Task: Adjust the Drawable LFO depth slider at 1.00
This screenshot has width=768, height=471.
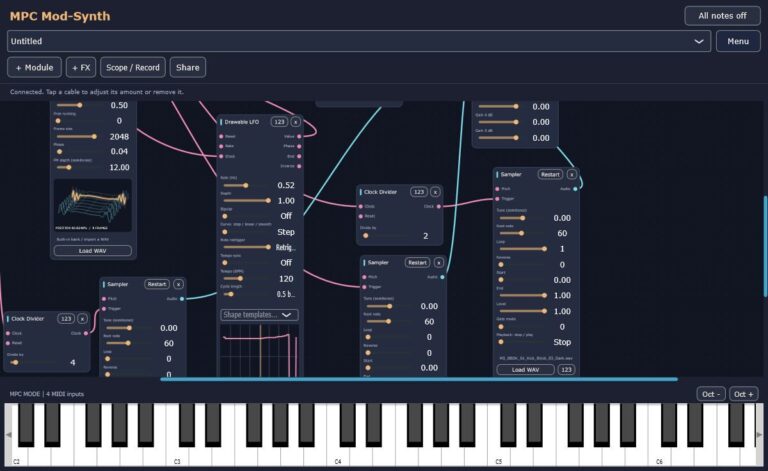Action: point(247,201)
